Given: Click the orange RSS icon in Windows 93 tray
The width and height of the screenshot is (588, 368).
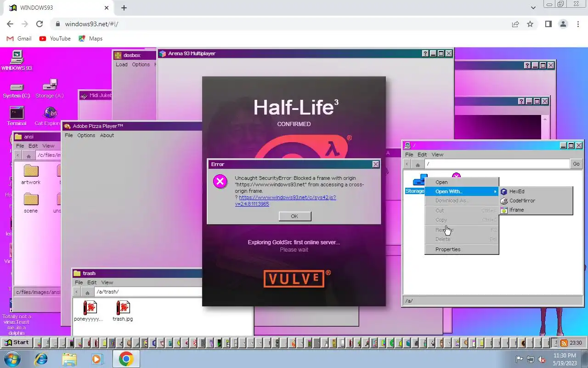Looking at the screenshot, I should [x=564, y=343].
